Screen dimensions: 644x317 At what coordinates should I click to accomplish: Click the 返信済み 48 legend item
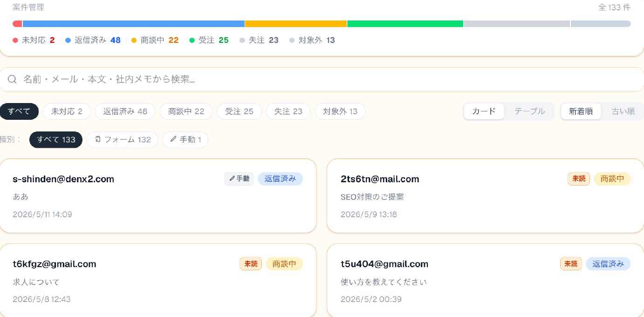[93, 40]
